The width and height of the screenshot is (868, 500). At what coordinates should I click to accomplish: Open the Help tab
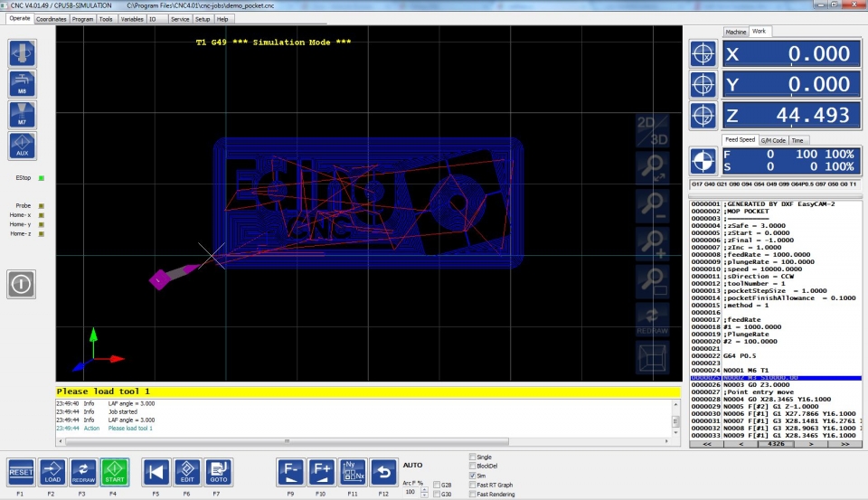pos(222,19)
